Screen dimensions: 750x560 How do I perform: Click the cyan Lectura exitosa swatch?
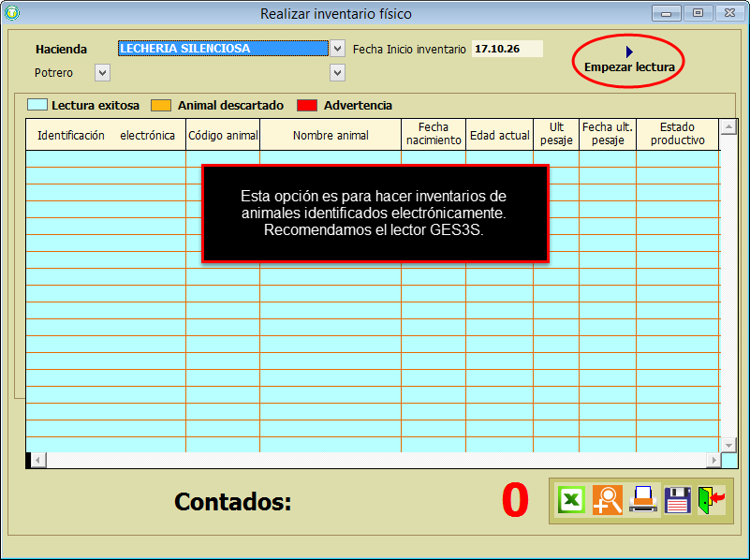pyautogui.click(x=37, y=106)
